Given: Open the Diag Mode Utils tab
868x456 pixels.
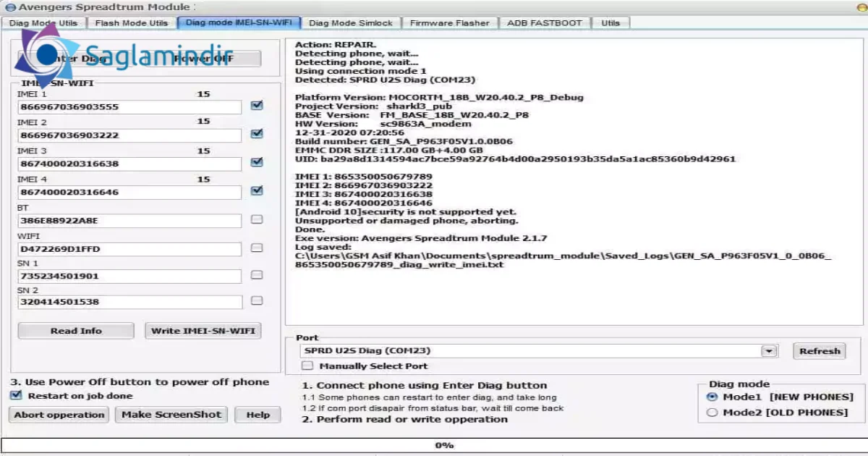Looking at the screenshot, I should [x=43, y=22].
